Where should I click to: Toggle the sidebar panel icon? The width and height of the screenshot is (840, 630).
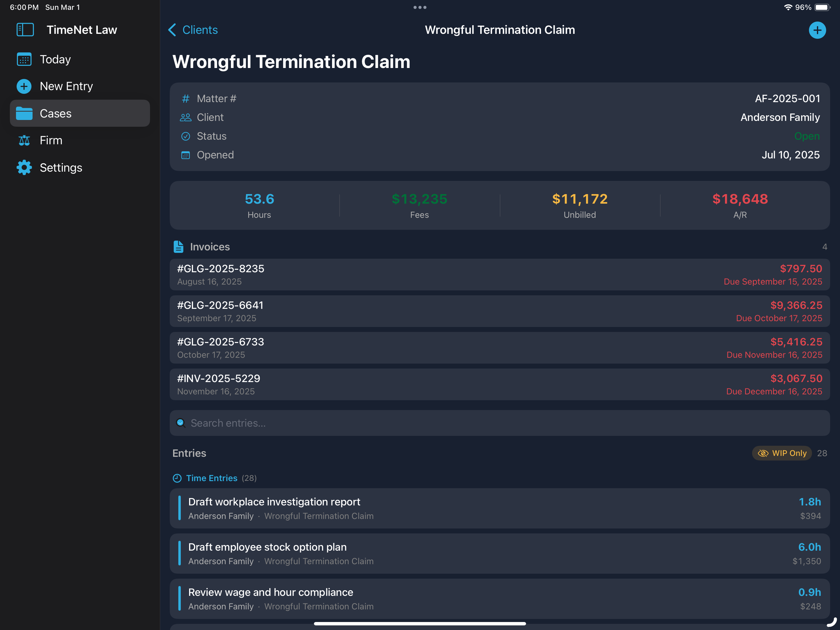point(25,30)
